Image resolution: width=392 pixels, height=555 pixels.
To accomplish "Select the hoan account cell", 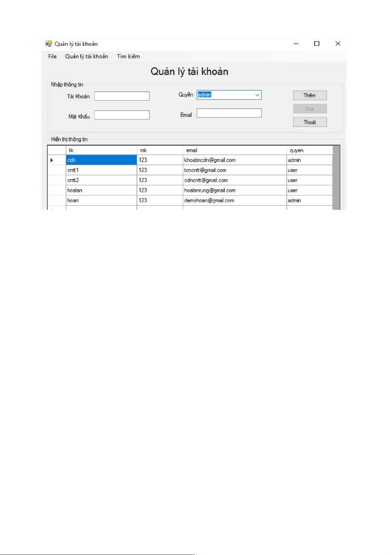I will 101,201.
